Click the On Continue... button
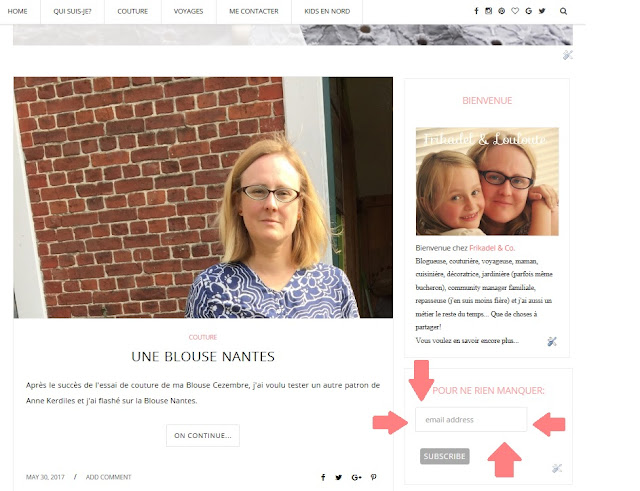The height and width of the screenshot is (491, 640). click(x=203, y=435)
